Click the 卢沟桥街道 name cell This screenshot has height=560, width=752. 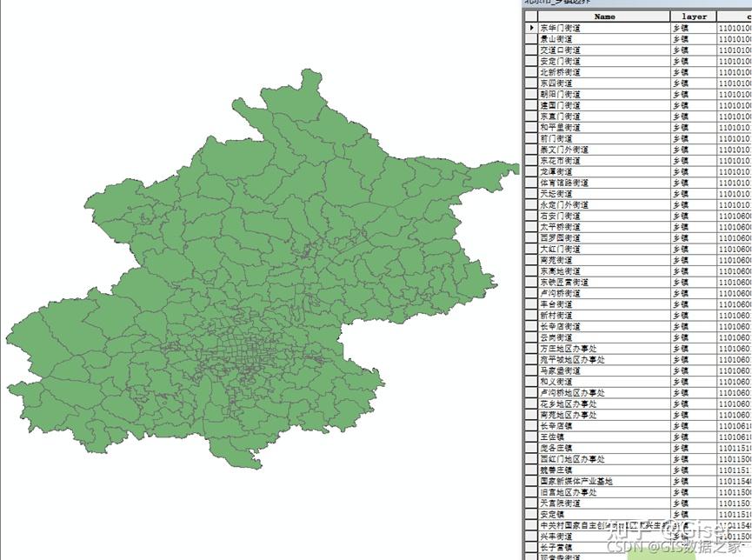point(604,293)
